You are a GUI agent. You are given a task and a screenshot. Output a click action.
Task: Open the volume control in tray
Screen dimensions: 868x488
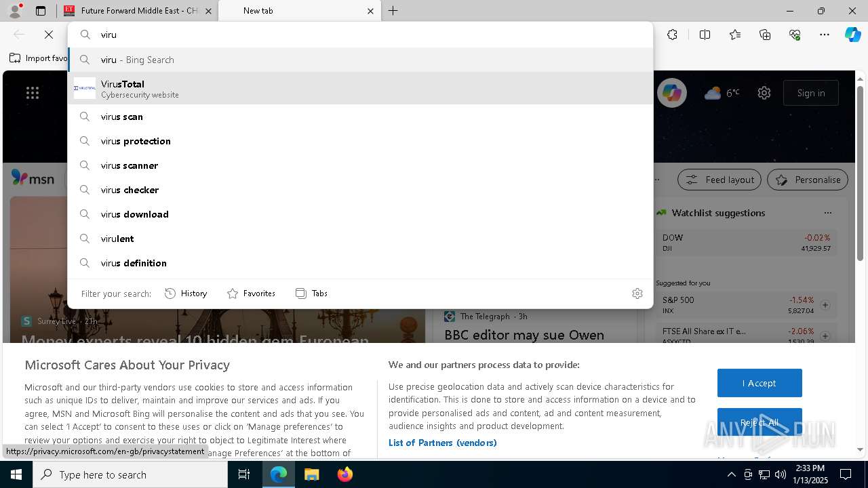[x=781, y=474]
